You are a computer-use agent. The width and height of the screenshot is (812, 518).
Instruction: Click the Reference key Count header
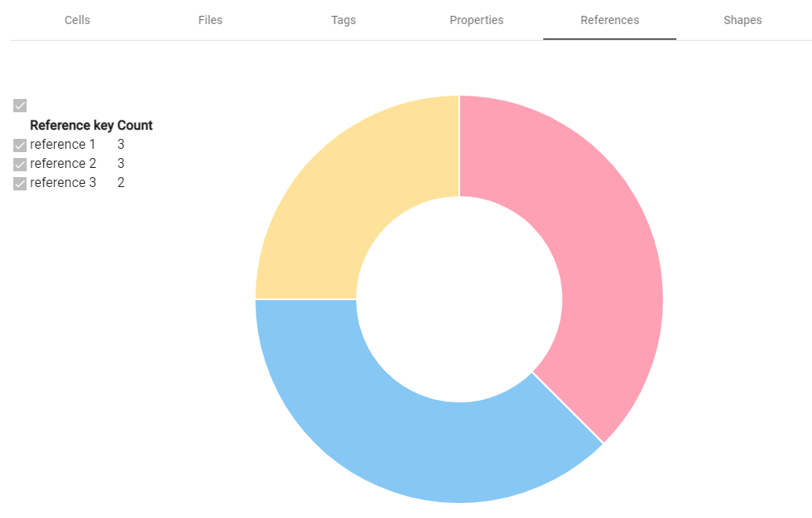[91, 125]
